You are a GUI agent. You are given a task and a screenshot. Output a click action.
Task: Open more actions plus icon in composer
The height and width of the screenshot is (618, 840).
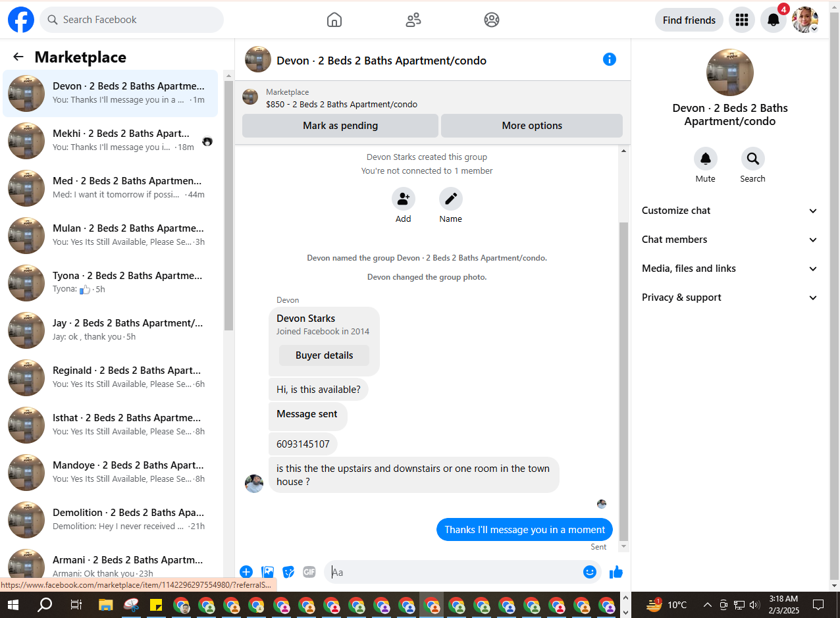[x=246, y=572]
